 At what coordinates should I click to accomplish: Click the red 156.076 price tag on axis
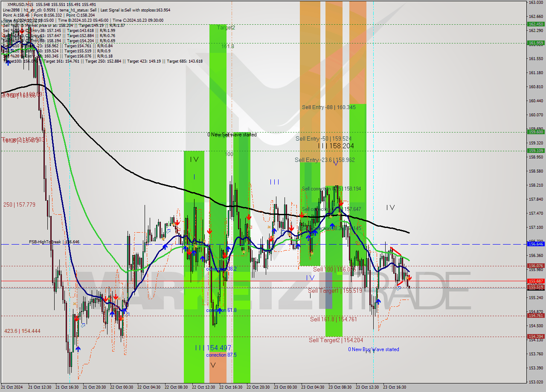tap(535, 266)
